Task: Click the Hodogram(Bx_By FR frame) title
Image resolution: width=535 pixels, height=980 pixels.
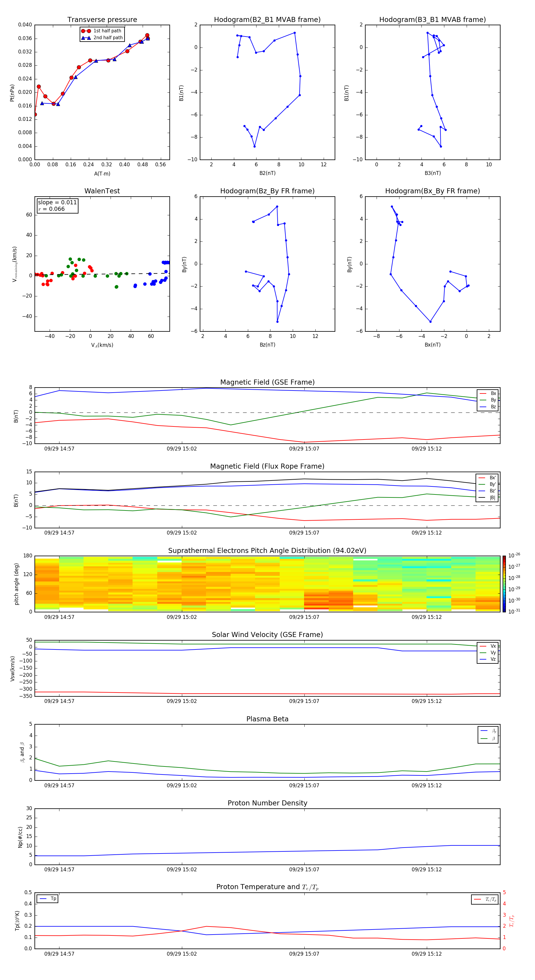Action: [x=432, y=191]
